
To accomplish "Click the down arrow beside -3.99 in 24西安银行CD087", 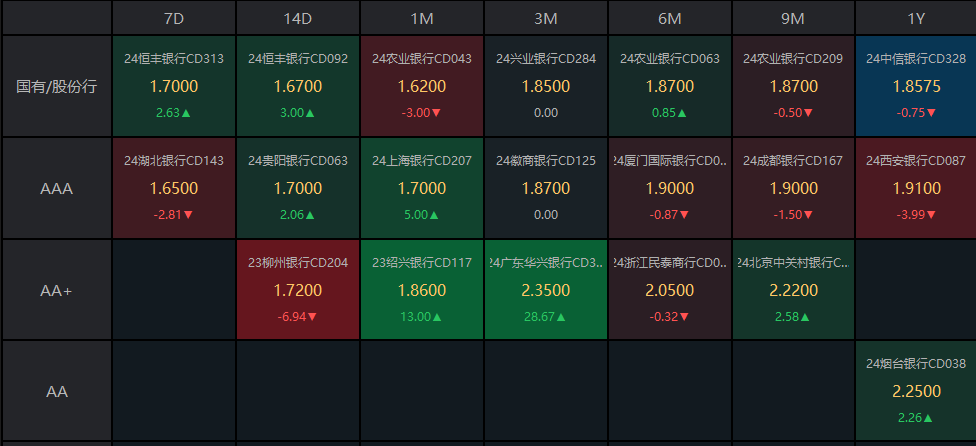I will 933,215.
